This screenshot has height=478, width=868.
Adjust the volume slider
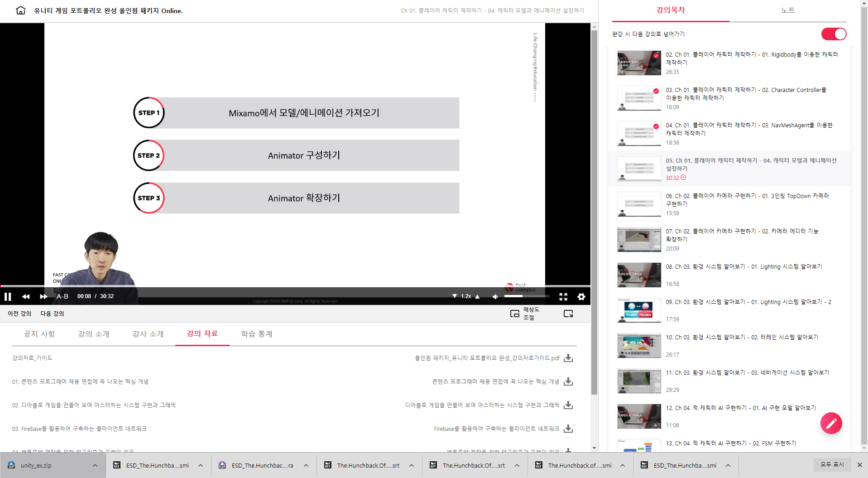(527, 296)
